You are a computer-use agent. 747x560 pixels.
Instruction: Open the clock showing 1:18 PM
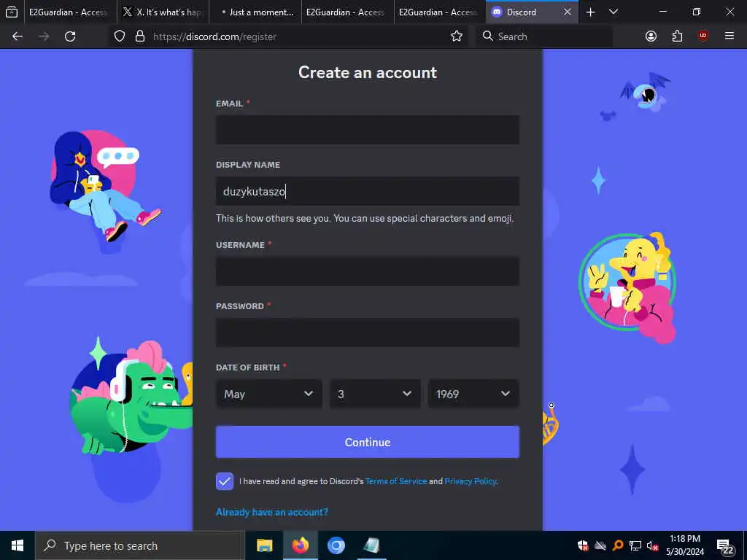[684, 545]
